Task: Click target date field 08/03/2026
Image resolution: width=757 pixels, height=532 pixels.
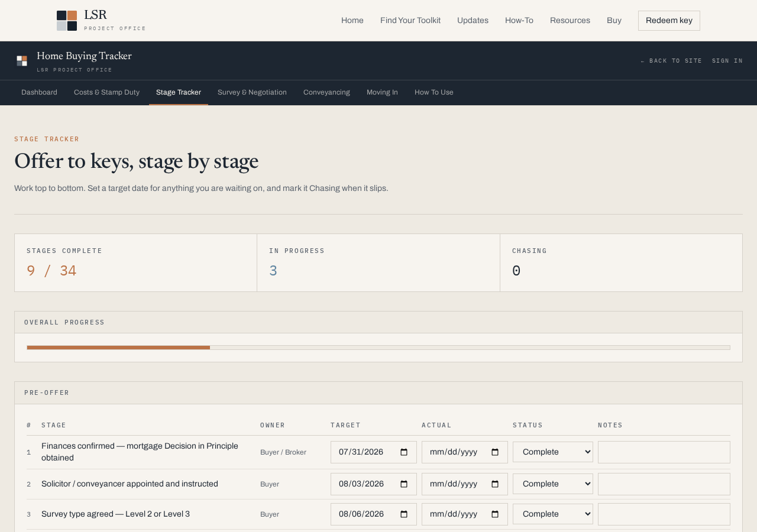Action: coord(374,484)
